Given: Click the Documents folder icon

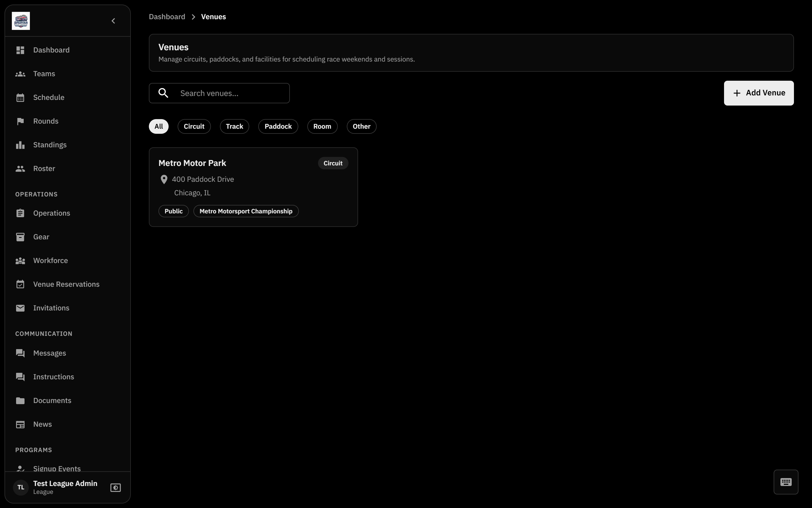Looking at the screenshot, I should [20, 400].
